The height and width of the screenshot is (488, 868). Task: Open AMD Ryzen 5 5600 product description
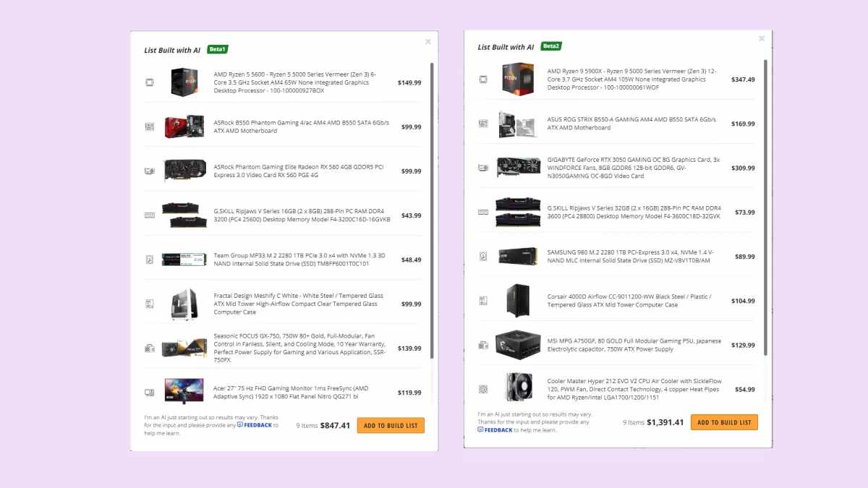[295, 82]
